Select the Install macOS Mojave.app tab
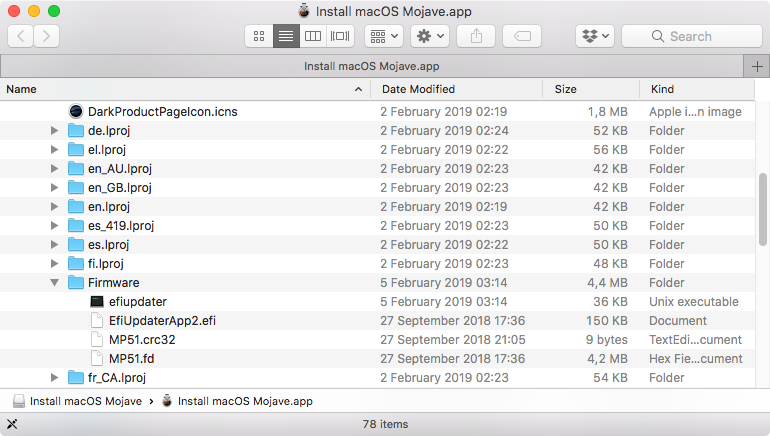This screenshot has height=436, width=770. (371, 66)
